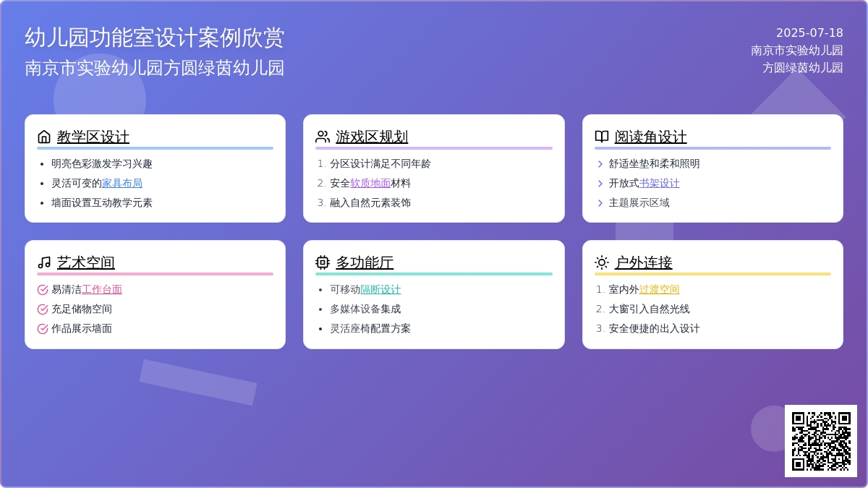Click the chevron beside 舒适坐垫和柔和照明
The width and height of the screenshot is (868, 488).
600,164
